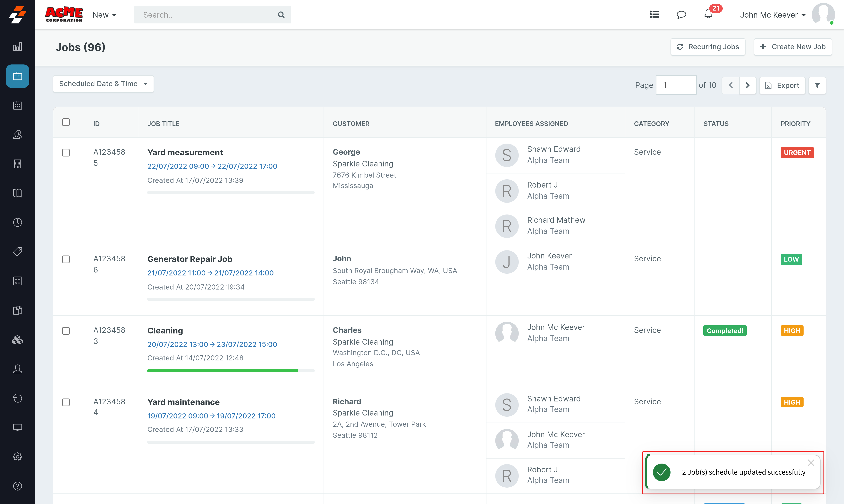The width and height of the screenshot is (844, 504).
Task: Click the Recurring Jobs button
Action: (708, 47)
